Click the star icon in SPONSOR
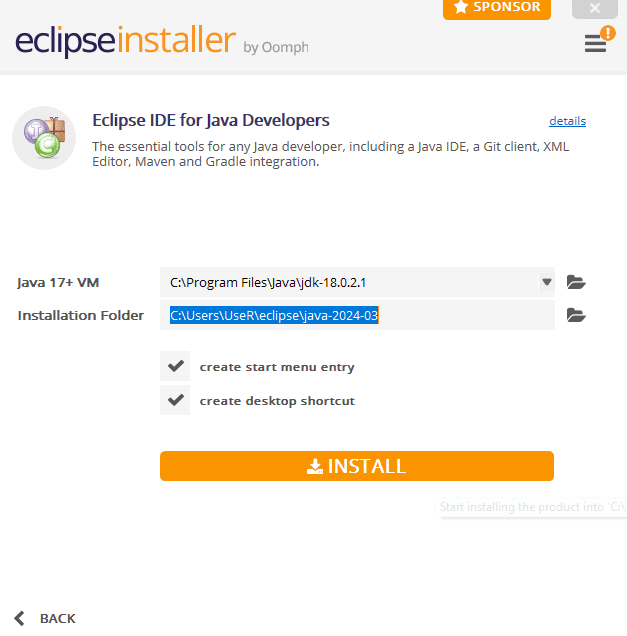The height and width of the screenshot is (636, 627). click(461, 7)
